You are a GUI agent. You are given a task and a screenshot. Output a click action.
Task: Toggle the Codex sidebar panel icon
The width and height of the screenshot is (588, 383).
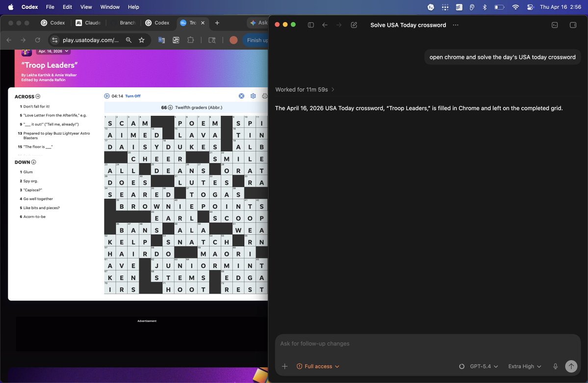[310, 25]
